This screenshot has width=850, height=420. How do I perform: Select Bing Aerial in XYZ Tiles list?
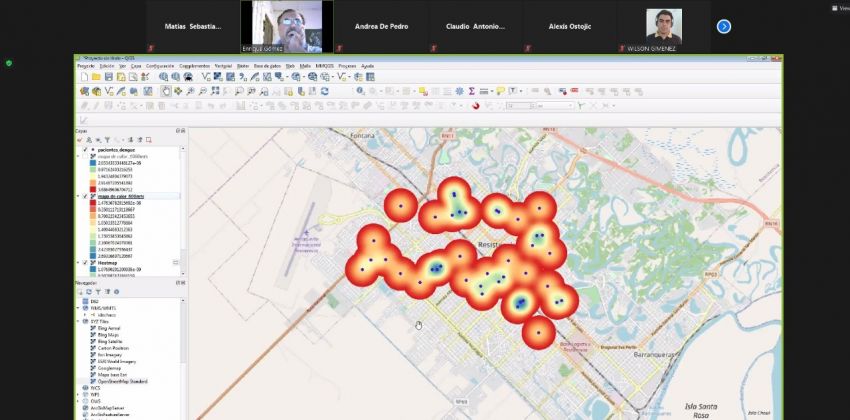point(108,328)
